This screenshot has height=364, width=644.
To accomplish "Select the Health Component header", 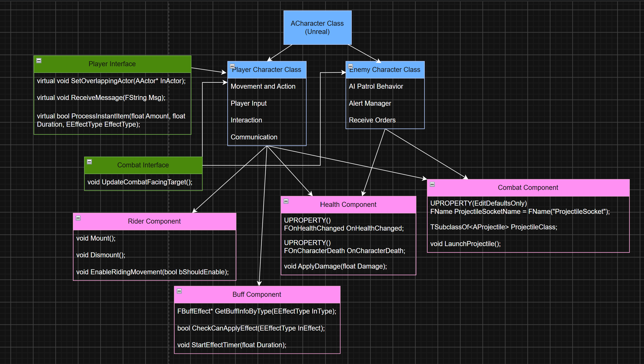I will [x=348, y=205].
